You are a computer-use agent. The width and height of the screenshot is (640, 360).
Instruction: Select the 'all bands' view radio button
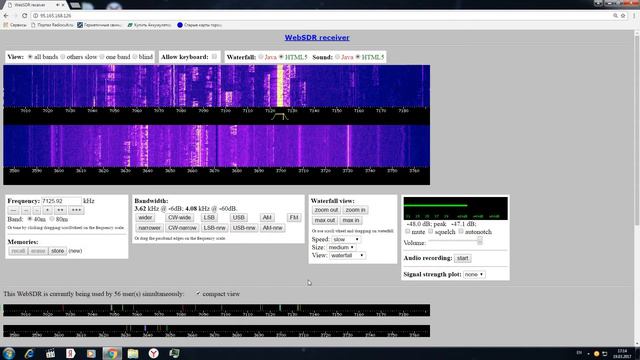coord(30,57)
